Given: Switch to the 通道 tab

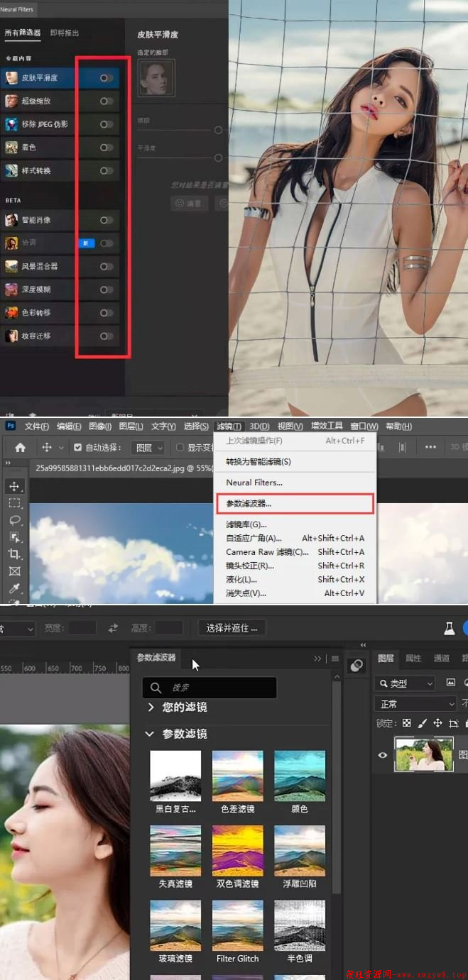Looking at the screenshot, I should pyautogui.click(x=442, y=659).
